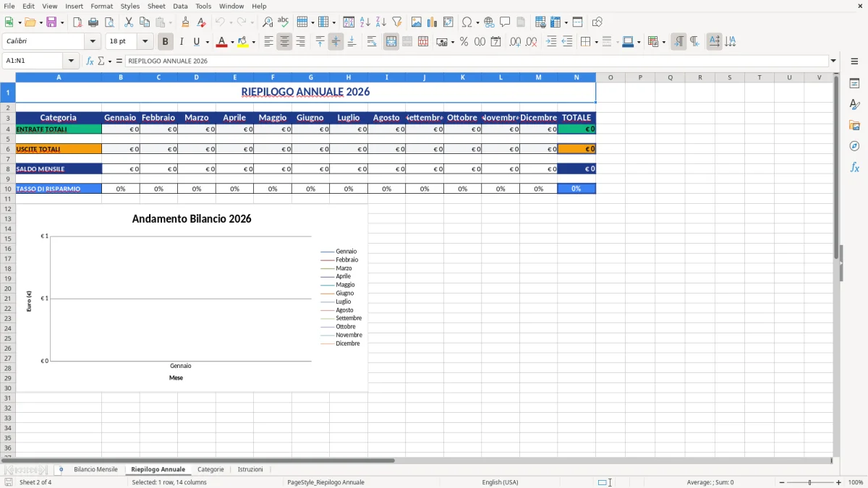
Task: Click the Print icon
Action: [93, 22]
